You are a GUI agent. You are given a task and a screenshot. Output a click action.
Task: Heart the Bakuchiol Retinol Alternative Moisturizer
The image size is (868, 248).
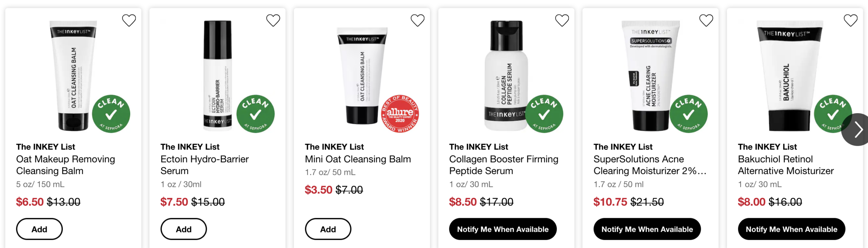850,20
